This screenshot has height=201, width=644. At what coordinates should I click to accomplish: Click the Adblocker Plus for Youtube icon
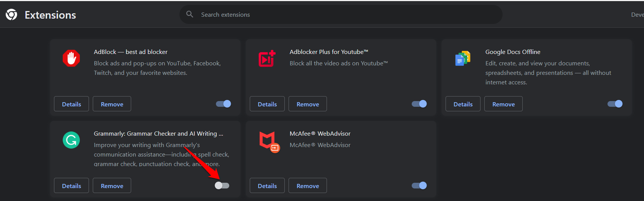click(x=267, y=59)
